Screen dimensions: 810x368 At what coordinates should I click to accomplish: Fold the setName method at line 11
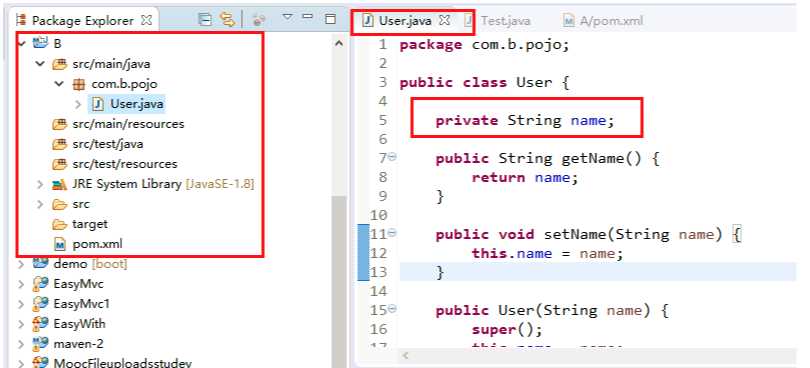[392, 233]
